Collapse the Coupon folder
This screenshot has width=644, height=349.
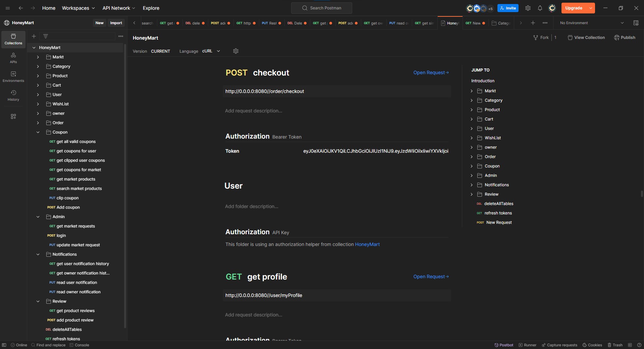38,133
